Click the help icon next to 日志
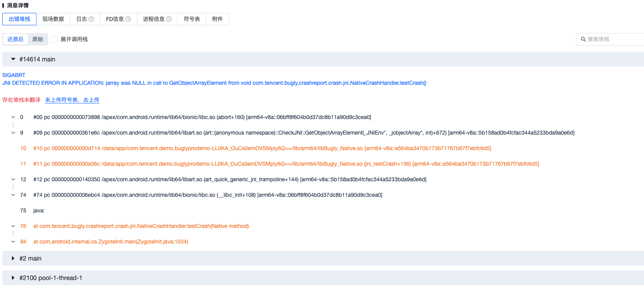Viewport: 644px width, 289px height. pyautogui.click(x=91, y=19)
